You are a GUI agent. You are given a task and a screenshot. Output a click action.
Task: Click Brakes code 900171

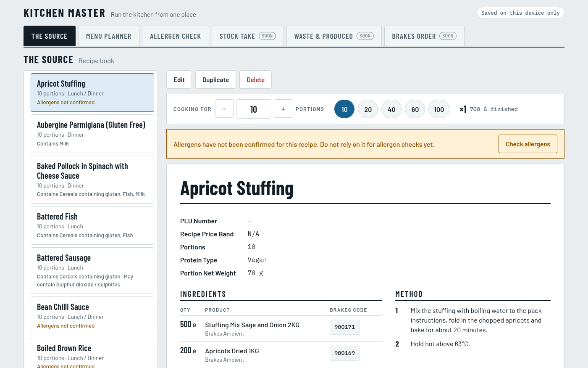(344, 327)
